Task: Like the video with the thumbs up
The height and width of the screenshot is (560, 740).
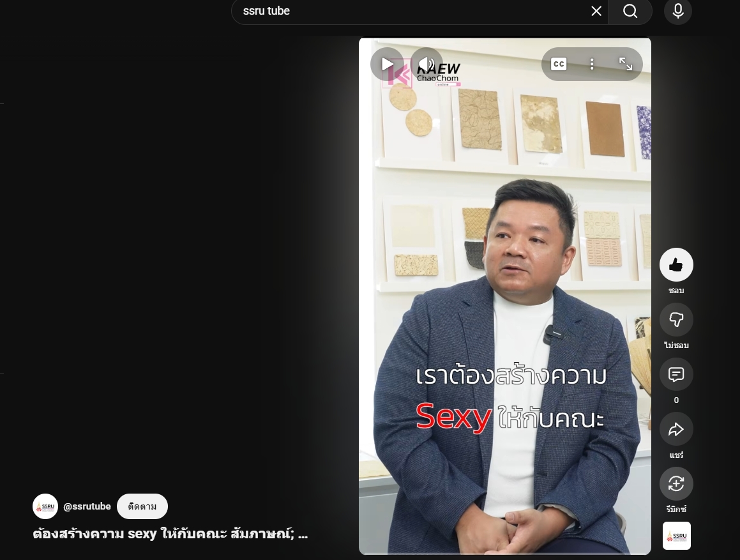Action: coord(676,265)
